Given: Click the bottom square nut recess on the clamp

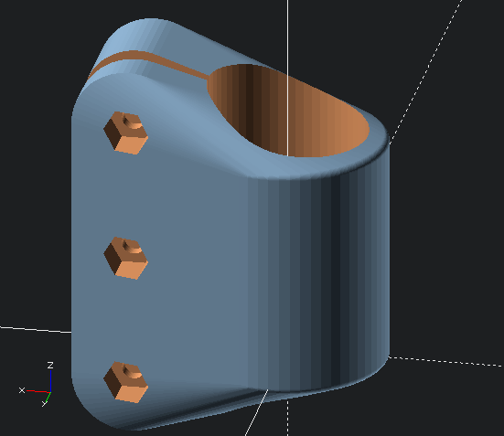Looking at the screenshot, I should 125,382.
